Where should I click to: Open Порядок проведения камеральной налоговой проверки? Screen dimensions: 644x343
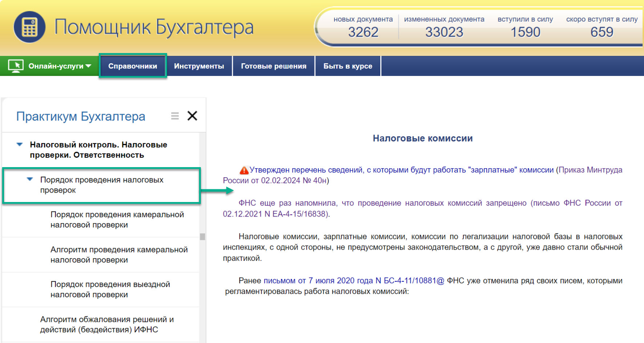click(x=117, y=219)
